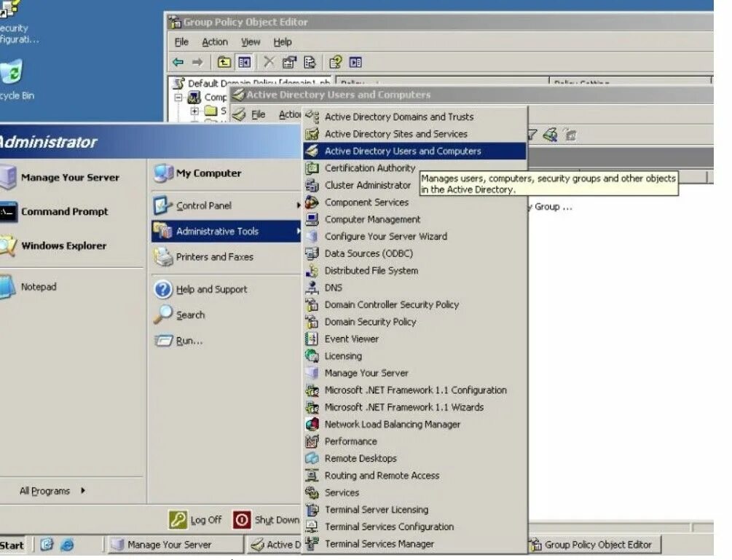Image resolution: width=732 pixels, height=560 pixels.
Task: Open Component Services
Action: click(414, 202)
